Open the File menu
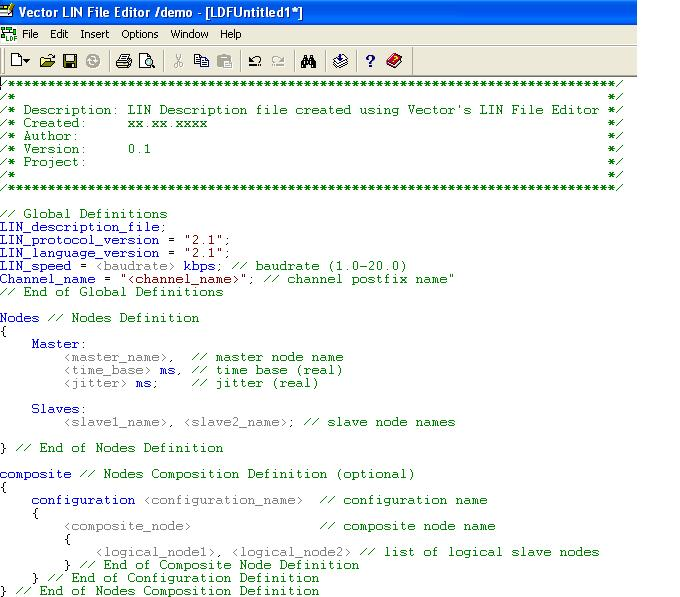The height and width of the screenshot is (597, 680). pyautogui.click(x=31, y=34)
